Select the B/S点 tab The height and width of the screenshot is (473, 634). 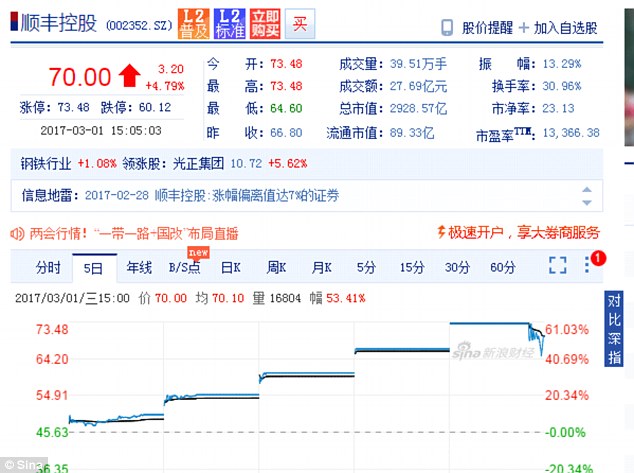pyautogui.click(x=184, y=267)
